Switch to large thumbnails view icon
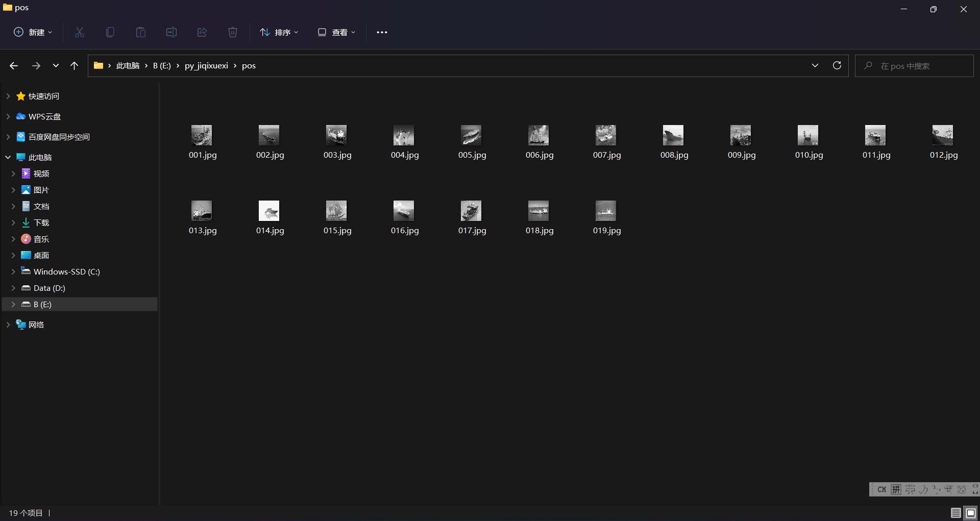The height and width of the screenshot is (521, 980). point(971,513)
